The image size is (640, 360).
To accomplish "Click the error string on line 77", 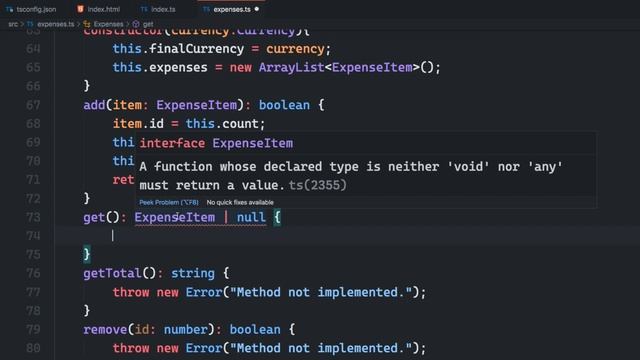I will click(x=321, y=292).
